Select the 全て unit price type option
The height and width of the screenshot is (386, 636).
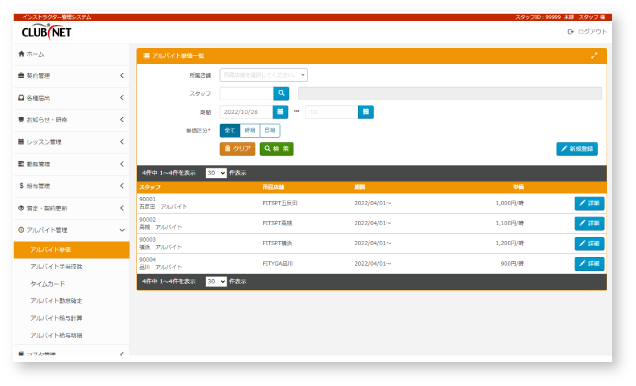click(x=230, y=131)
